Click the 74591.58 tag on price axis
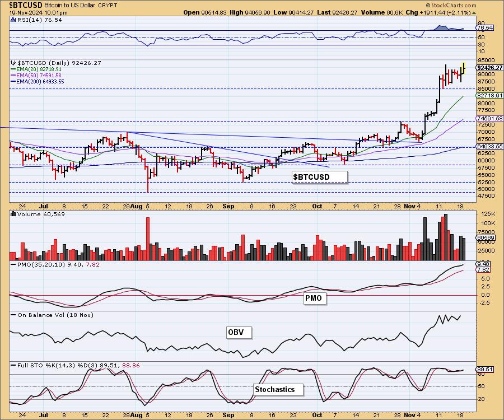This screenshot has width=504, height=420. [x=489, y=119]
